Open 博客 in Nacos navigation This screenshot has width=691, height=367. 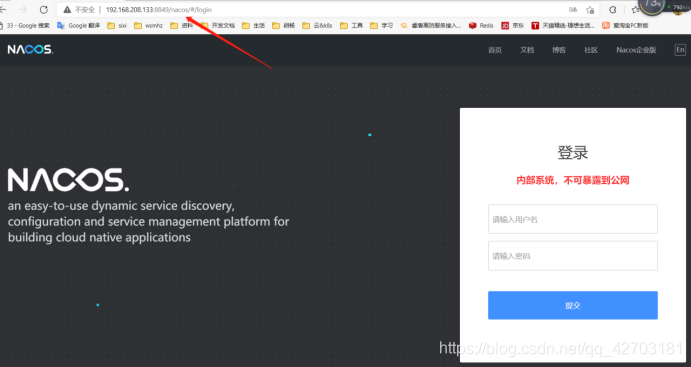[x=559, y=50]
